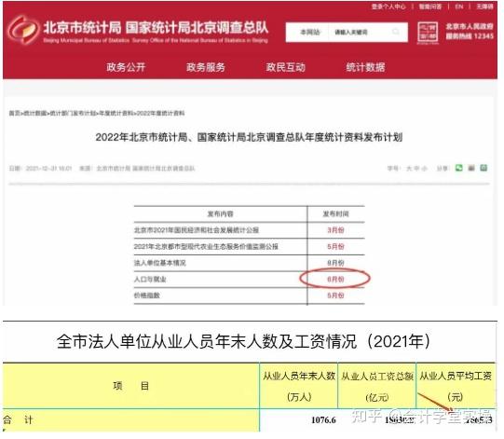The image size is (504, 439).
Task: Click the 发布内容 column header
Action: (x=220, y=213)
